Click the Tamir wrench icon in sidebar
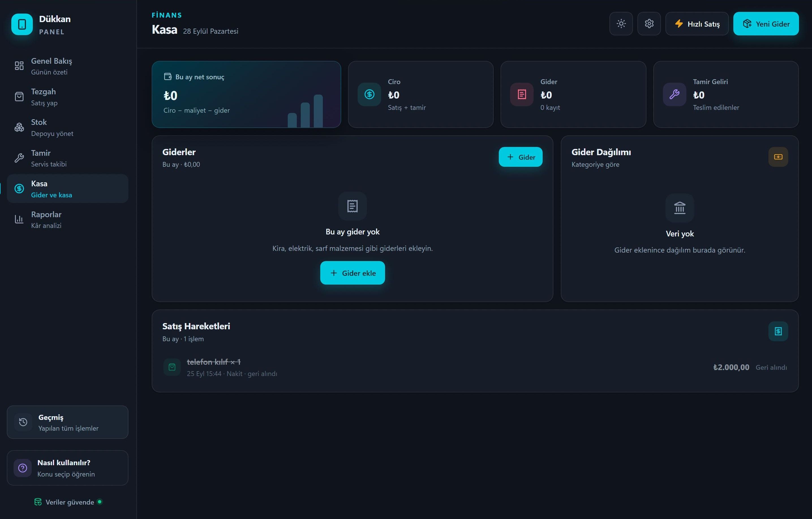 pos(19,158)
